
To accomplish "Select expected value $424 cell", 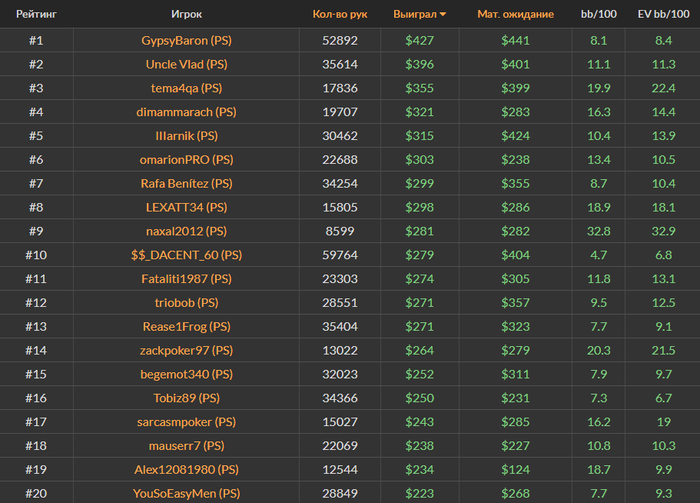I will (516, 136).
